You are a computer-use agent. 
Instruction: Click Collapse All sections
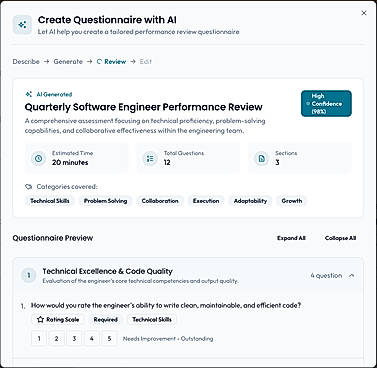click(340, 238)
